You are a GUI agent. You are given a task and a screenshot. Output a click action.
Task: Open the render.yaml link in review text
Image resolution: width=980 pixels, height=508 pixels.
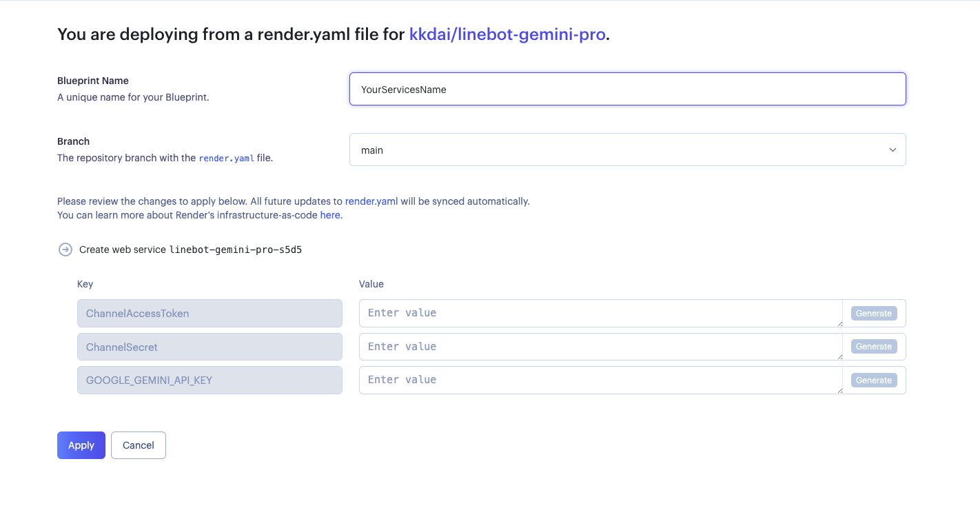[x=371, y=201]
